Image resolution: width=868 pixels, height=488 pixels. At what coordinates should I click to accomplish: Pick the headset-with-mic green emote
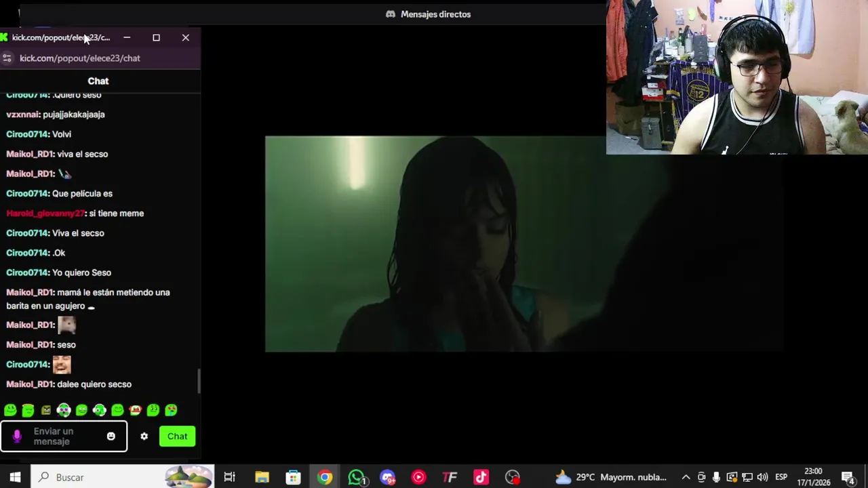99,410
